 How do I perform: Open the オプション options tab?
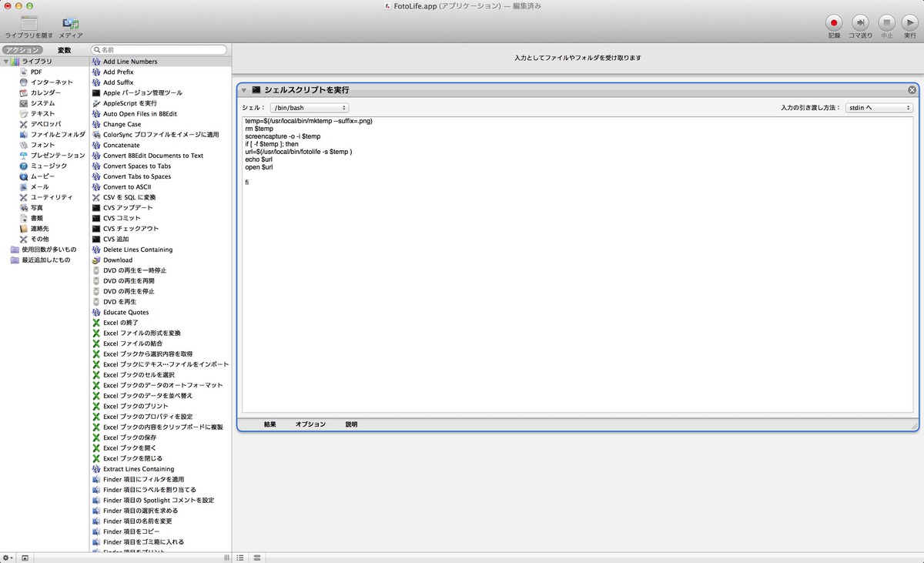point(310,424)
